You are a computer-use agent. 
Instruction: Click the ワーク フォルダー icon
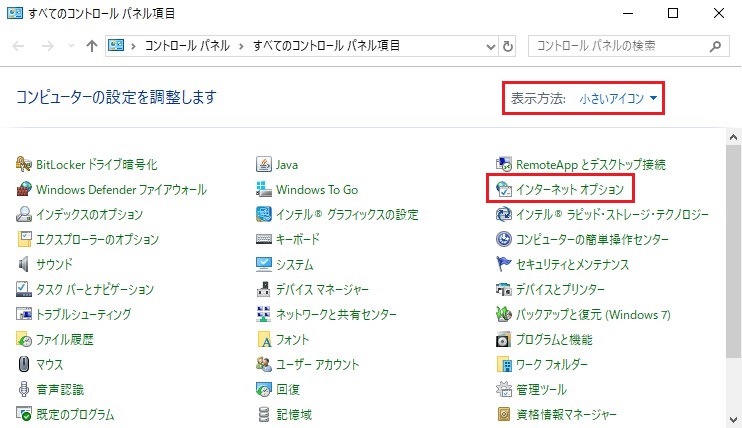[x=504, y=365]
